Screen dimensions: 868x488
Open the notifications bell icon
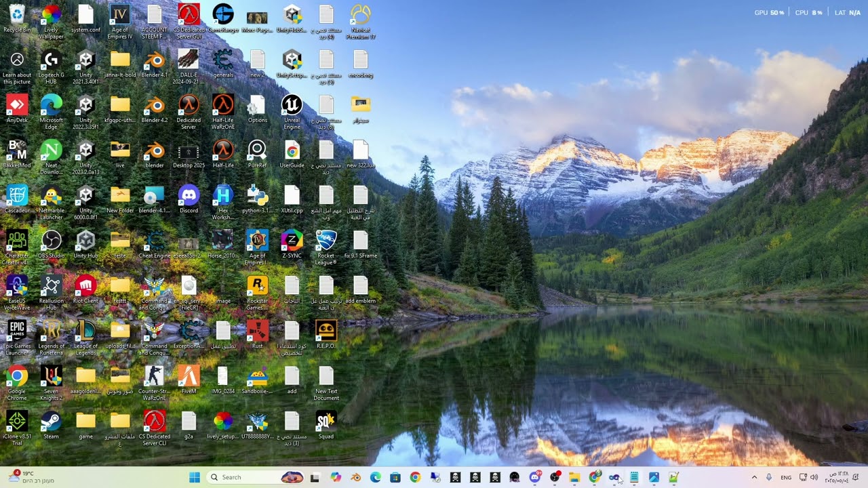point(856,477)
